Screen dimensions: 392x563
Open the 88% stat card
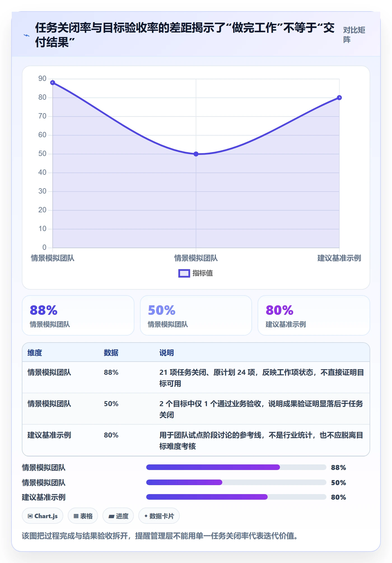[78, 315]
